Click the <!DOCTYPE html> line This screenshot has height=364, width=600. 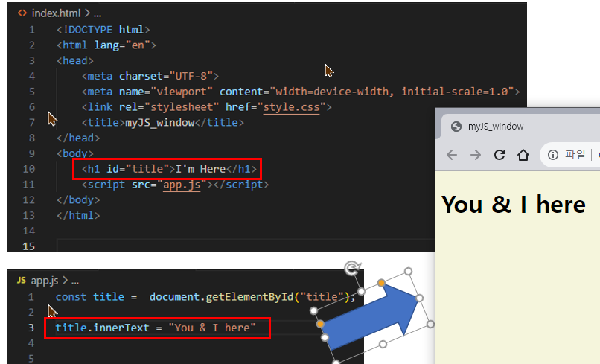103,30
